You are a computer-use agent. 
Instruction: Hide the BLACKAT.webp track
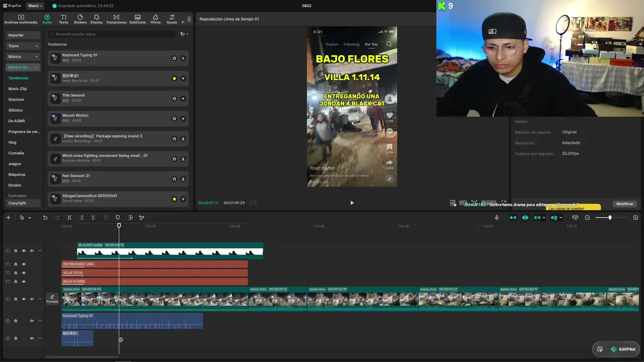pos(24,251)
